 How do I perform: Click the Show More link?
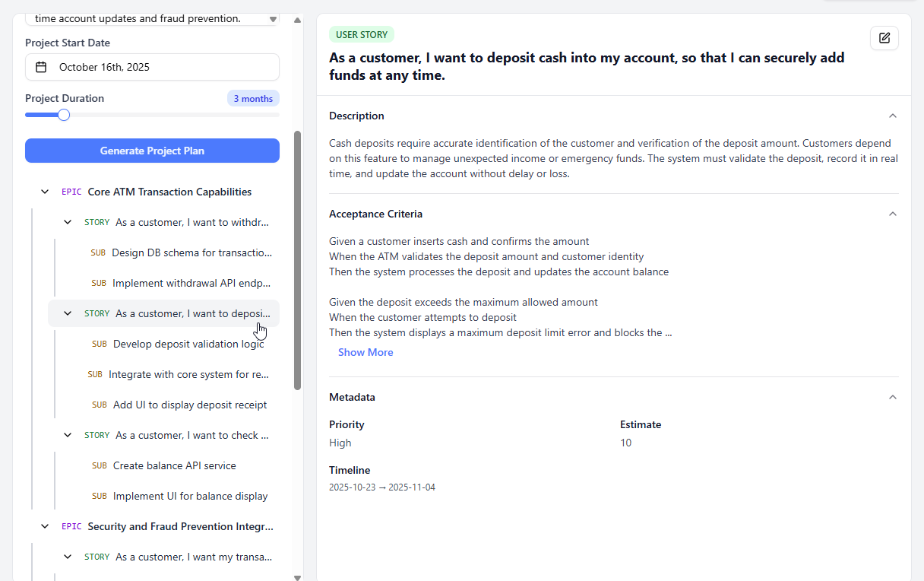(x=365, y=352)
